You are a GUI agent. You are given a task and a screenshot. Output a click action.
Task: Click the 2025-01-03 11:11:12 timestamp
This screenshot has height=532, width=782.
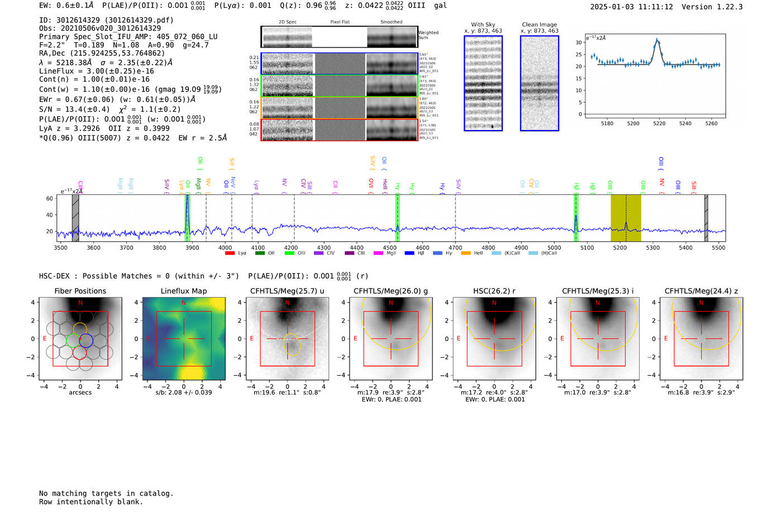pos(632,7)
